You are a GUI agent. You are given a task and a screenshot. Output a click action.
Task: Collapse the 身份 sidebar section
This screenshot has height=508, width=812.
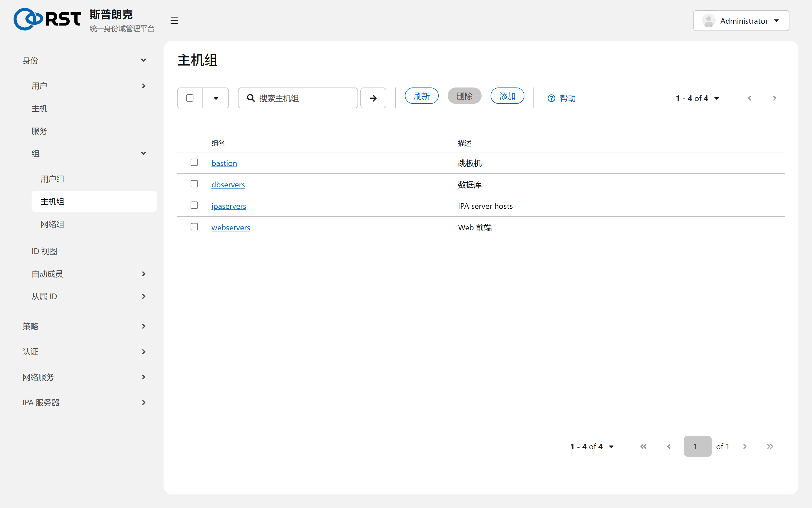pyautogui.click(x=85, y=60)
